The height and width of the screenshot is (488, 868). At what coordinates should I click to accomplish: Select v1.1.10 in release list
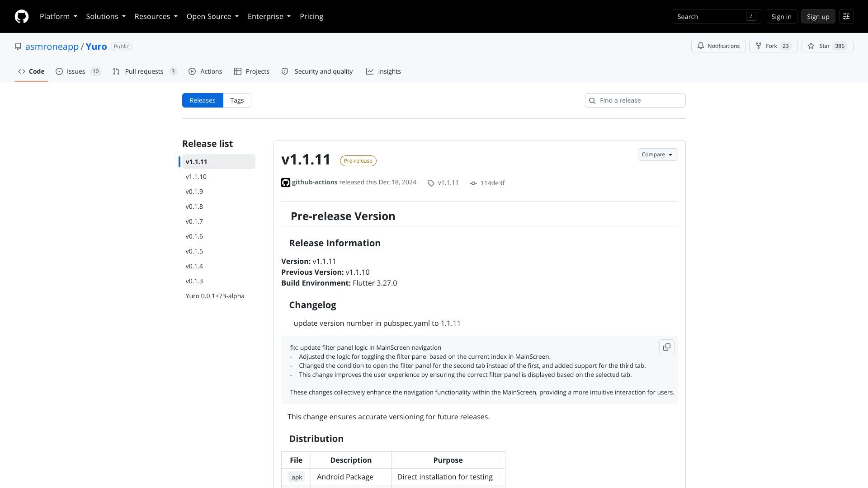point(219,177)
